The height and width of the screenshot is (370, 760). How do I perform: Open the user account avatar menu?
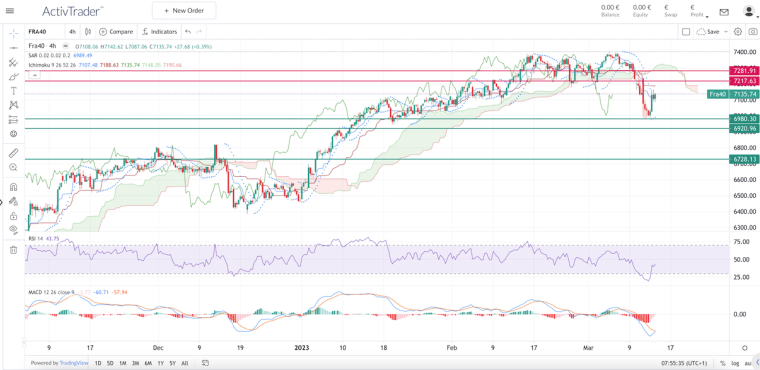pyautogui.click(x=748, y=11)
